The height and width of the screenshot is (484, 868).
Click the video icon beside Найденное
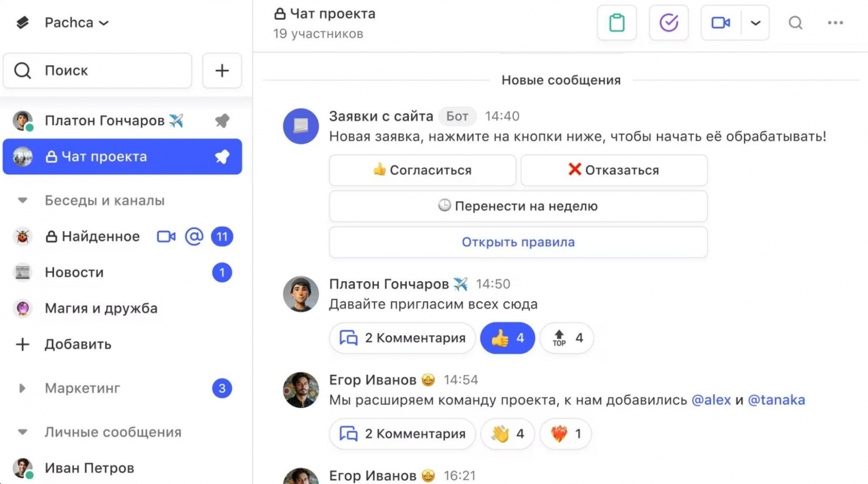pyautogui.click(x=166, y=237)
